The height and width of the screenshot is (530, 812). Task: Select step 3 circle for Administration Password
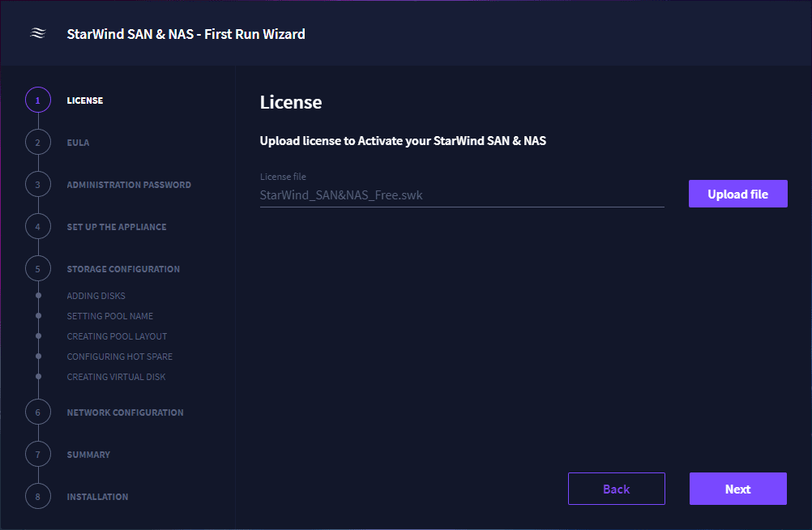[38, 185]
